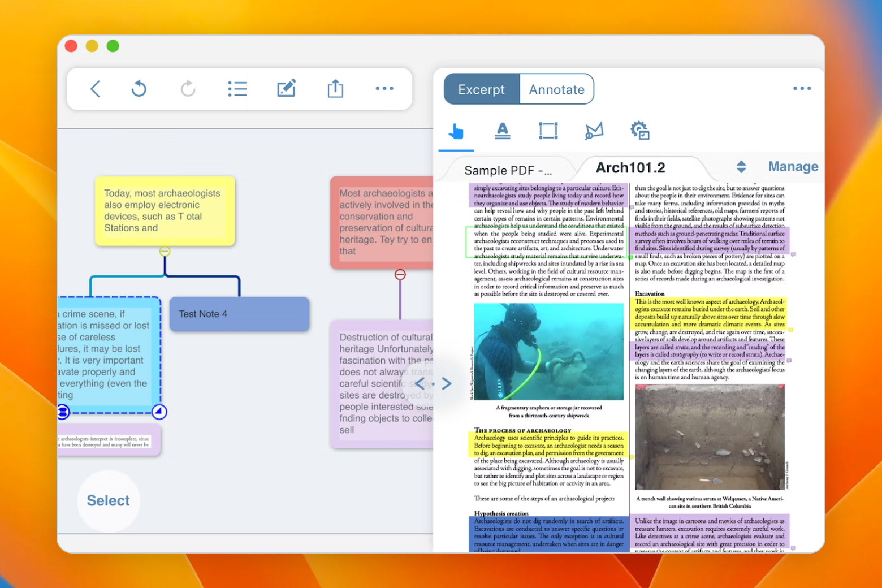Open the excerpt settings gear

[639, 131]
